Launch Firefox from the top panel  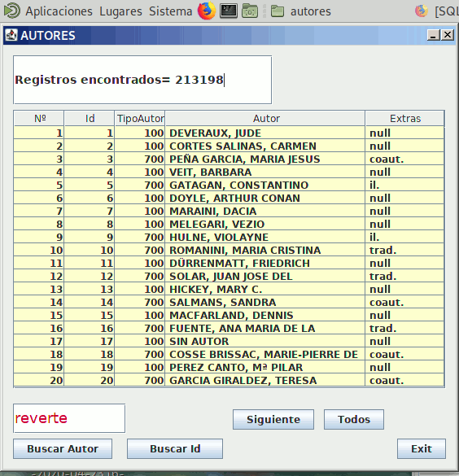[x=207, y=11]
